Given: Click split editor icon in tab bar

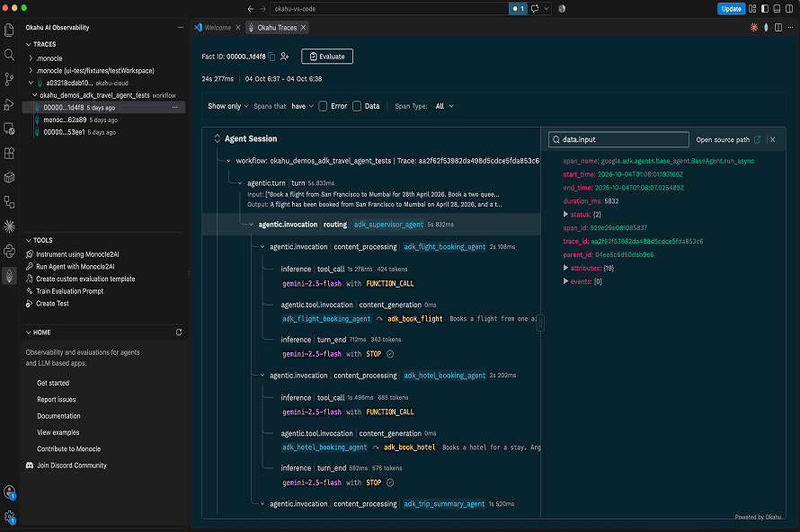Looking at the screenshot, I should (778, 28).
